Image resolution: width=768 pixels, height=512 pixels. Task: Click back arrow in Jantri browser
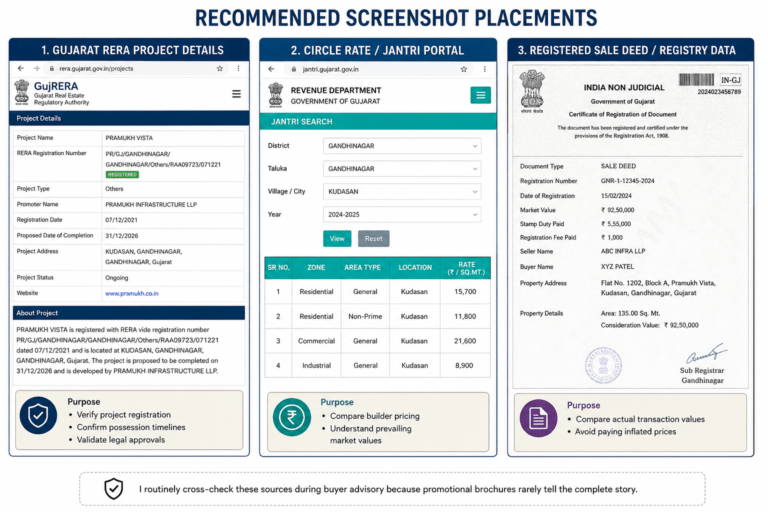pos(271,69)
